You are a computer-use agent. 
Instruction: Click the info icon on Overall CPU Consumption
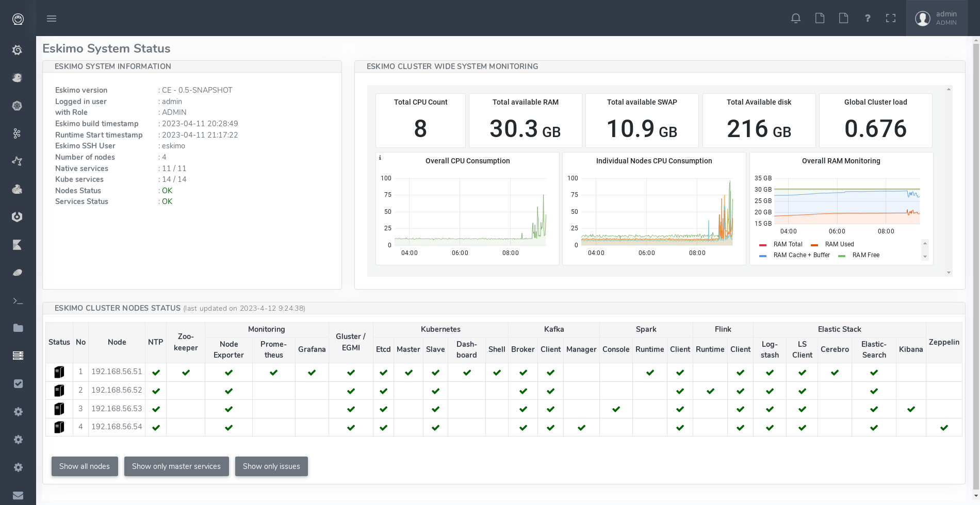click(x=380, y=158)
